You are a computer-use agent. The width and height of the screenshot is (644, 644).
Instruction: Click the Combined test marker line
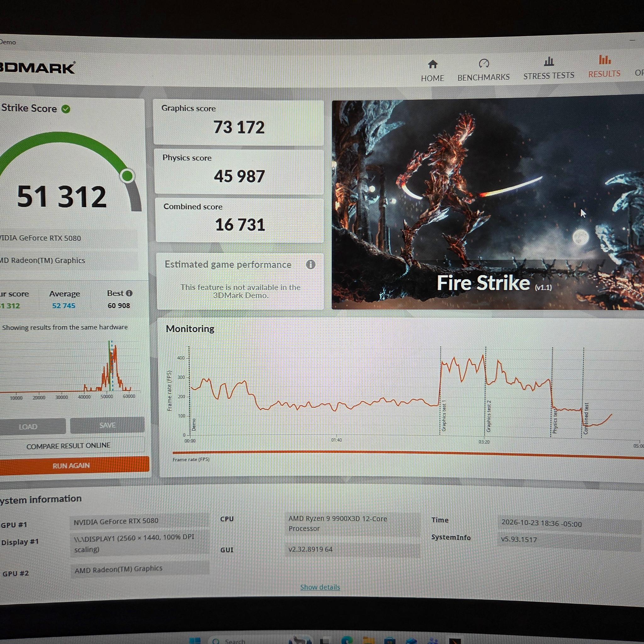point(583,392)
